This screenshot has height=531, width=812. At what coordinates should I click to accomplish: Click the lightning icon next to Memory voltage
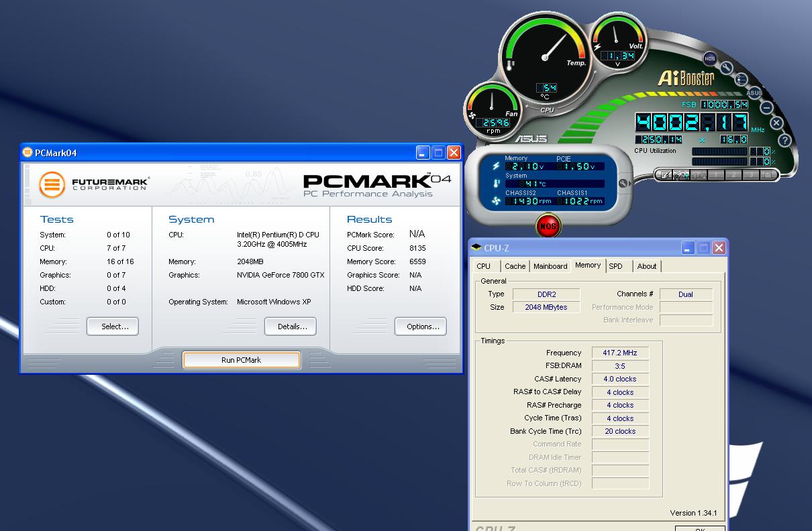497,166
